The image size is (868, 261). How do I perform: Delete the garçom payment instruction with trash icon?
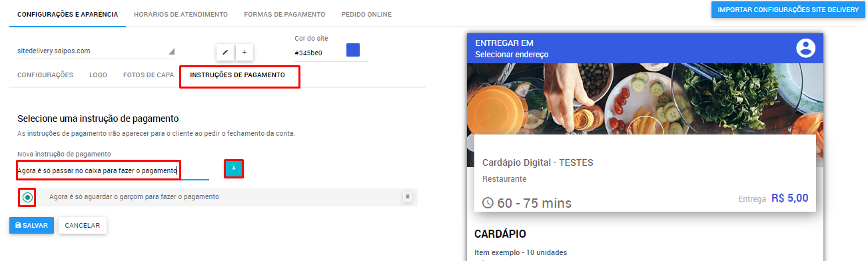408,196
